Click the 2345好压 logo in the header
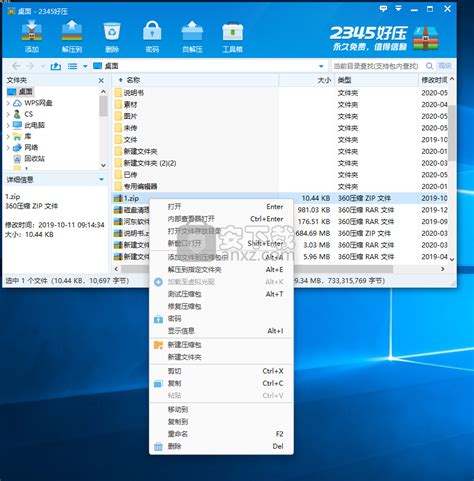 point(384,38)
